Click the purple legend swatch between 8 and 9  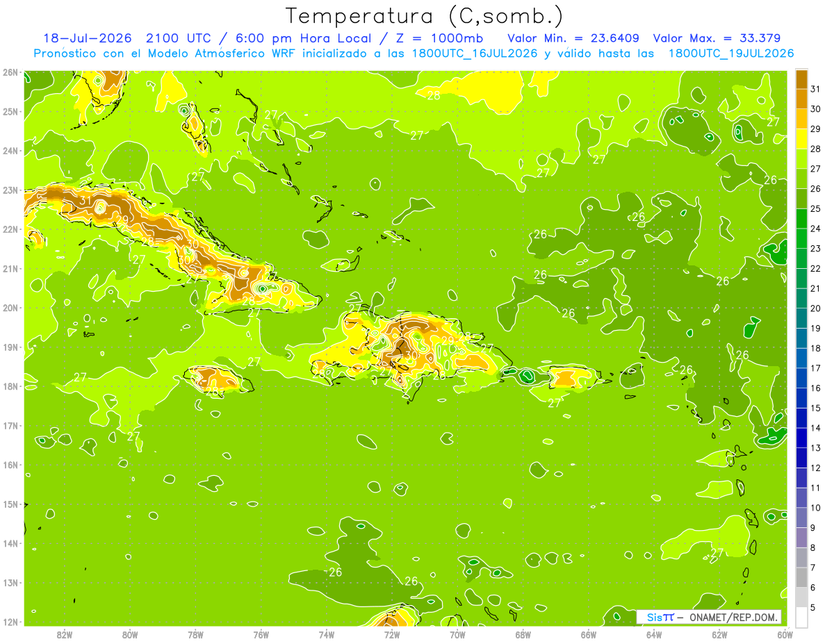801,537
